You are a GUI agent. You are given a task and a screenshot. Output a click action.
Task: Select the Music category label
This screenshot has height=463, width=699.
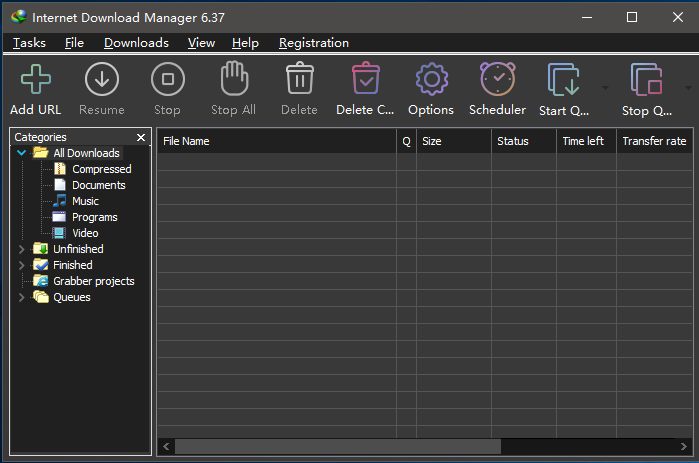point(85,201)
